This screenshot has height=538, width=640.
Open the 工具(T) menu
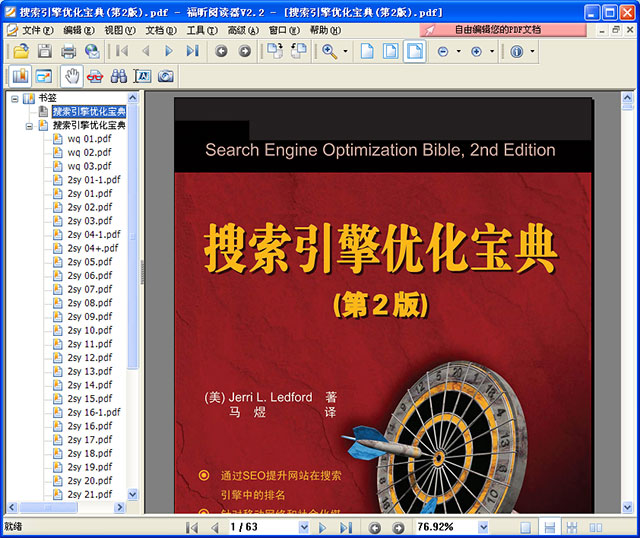click(202, 30)
